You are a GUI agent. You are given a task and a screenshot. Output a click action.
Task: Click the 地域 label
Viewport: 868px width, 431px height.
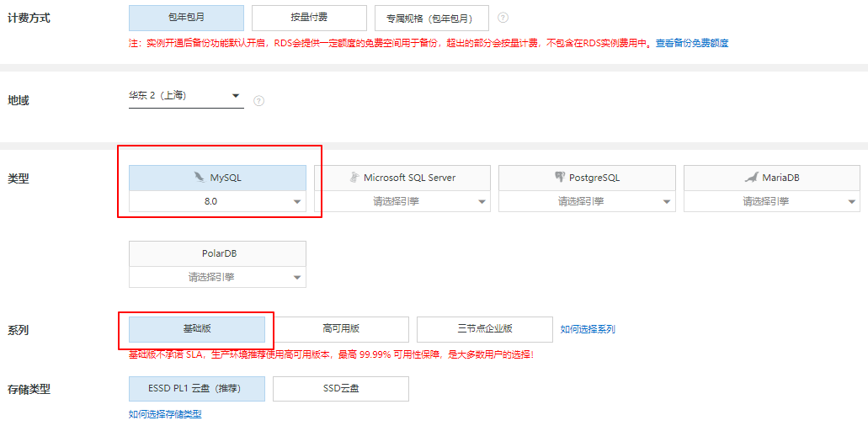tap(19, 101)
